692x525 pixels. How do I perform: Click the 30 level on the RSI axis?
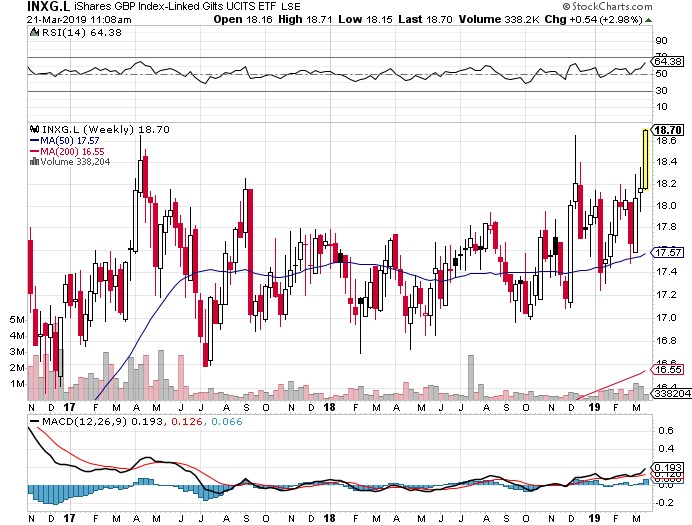click(x=661, y=90)
